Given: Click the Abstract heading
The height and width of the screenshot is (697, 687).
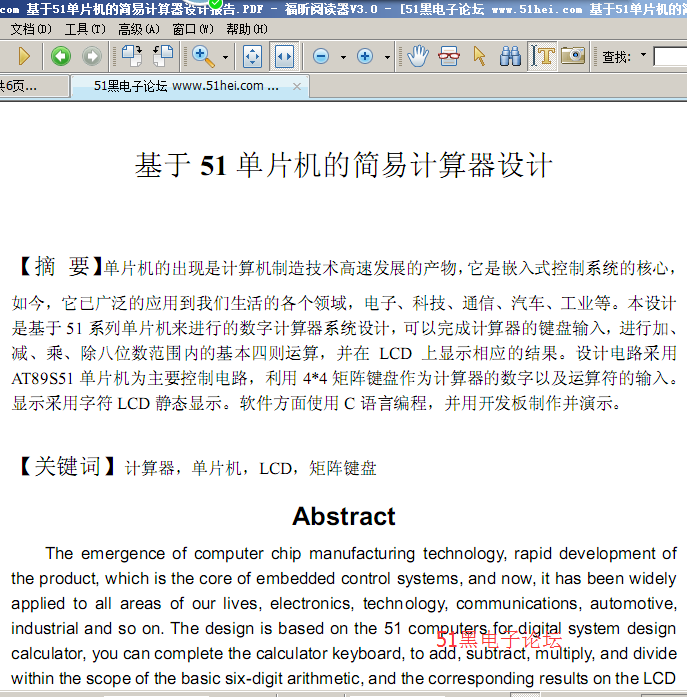Looking at the screenshot, I should (344, 516).
